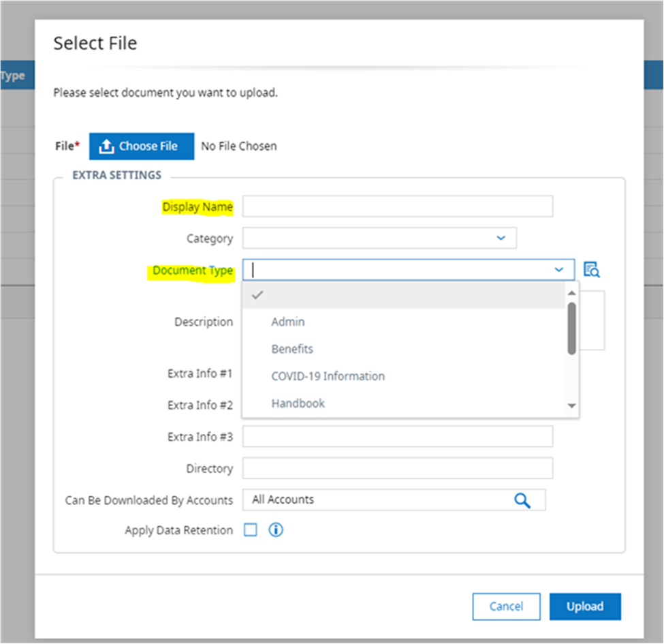Expand the Category dropdown

(501, 239)
